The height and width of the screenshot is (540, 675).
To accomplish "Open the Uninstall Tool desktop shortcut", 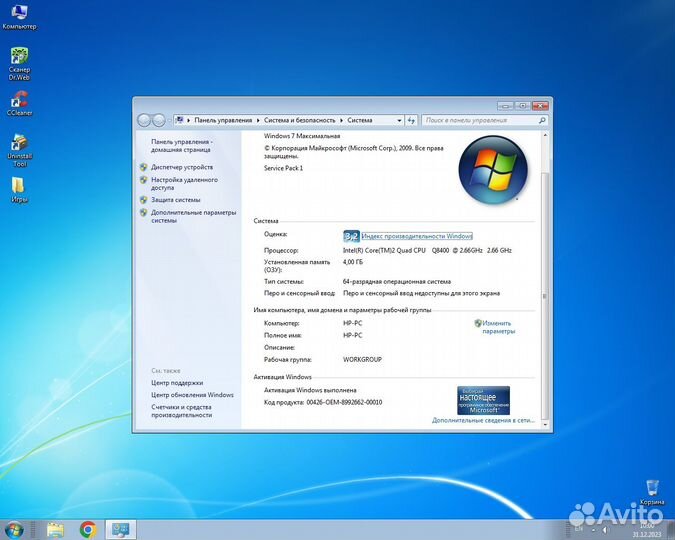I will click(19, 150).
